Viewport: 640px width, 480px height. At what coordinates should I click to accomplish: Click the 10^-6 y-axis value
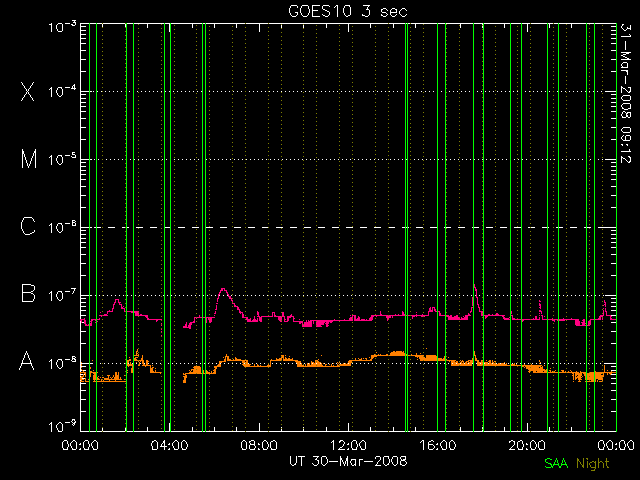point(62,227)
